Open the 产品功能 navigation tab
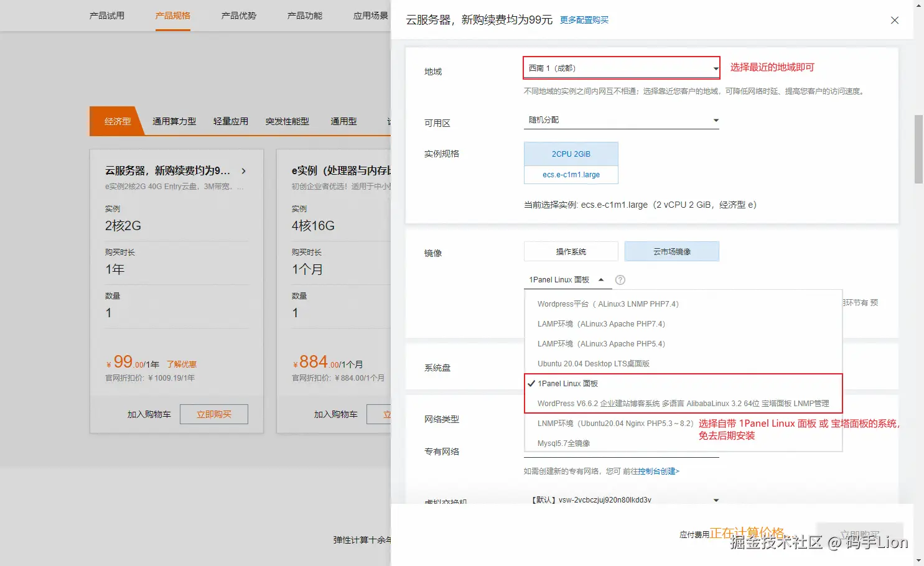Viewport: 924px width, 566px height. pos(305,16)
